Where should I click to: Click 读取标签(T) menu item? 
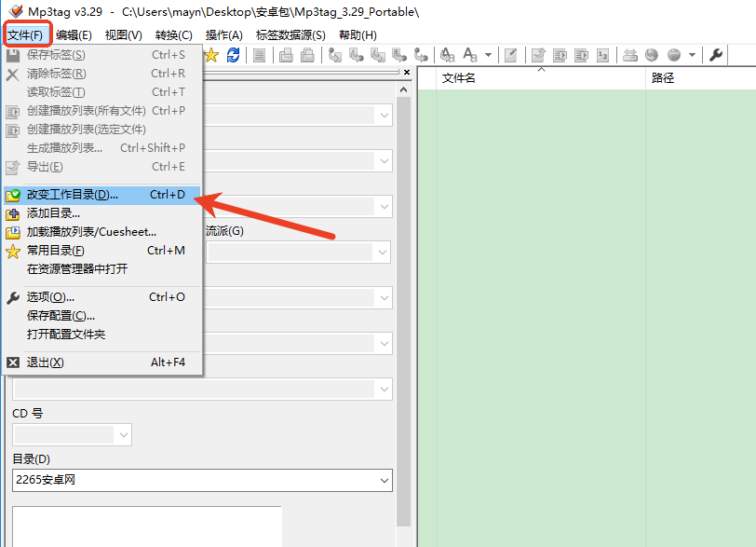101,92
